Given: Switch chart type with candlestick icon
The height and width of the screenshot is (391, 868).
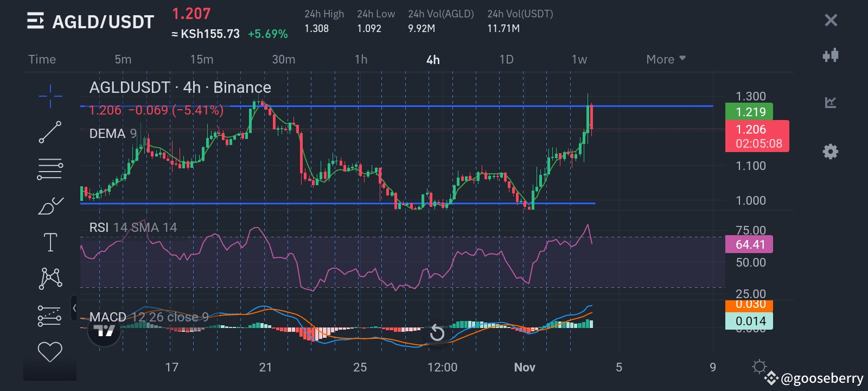Looking at the screenshot, I should pyautogui.click(x=830, y=55).
